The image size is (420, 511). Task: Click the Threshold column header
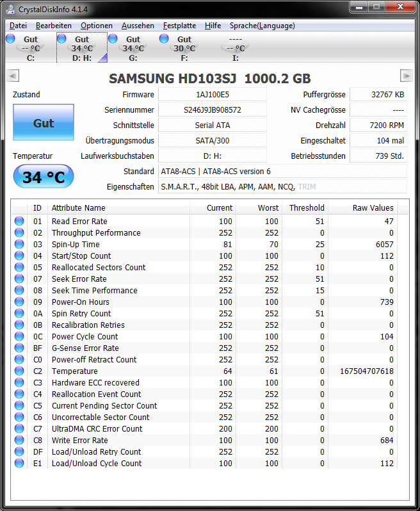point(305,208)
